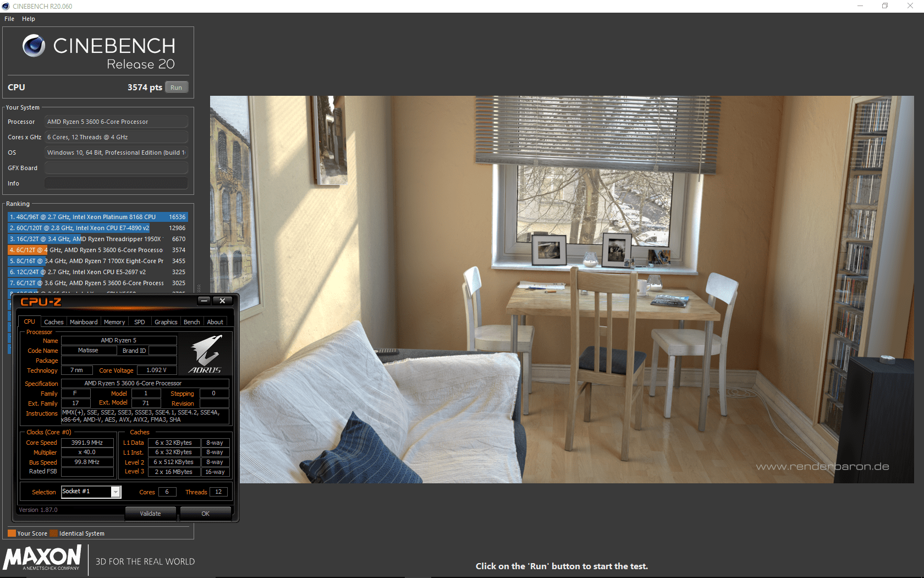Screen dimensions: 924x578
Task: Select the Ryzen 7 1700X ranking row
Action: coord(98,261)
